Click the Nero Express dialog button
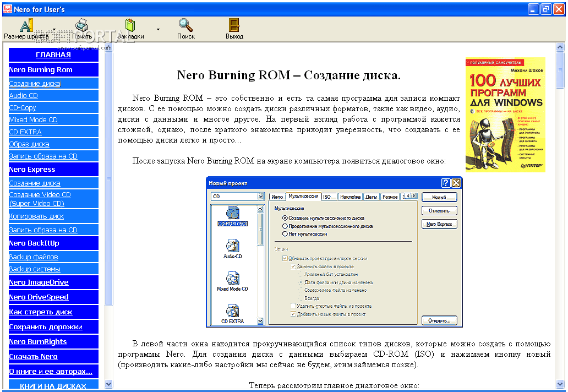 (439, 224)
